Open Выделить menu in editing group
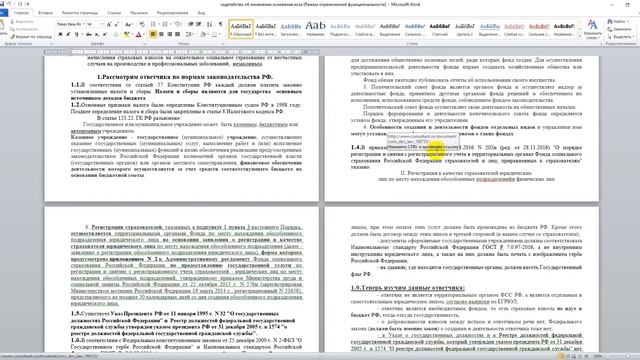This screenshot has width=640, height=360. click(x=620, y=37)
